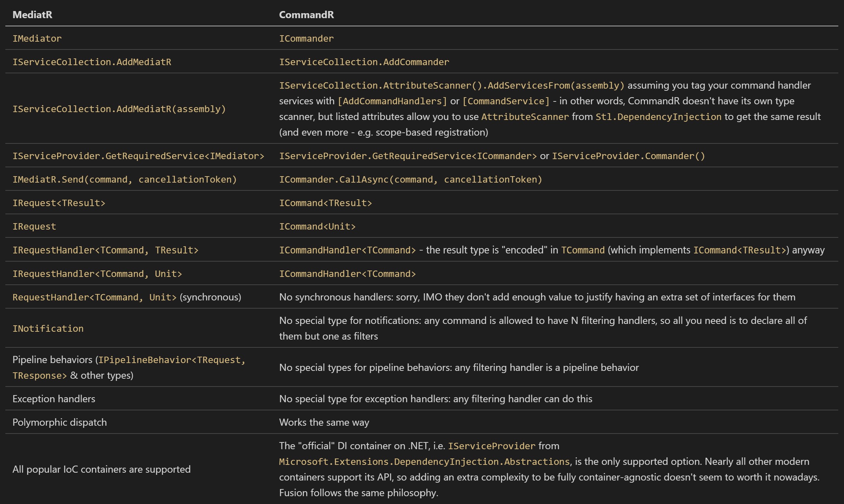Click IServiceProvider.Commander() code text

tap(628, 156)
